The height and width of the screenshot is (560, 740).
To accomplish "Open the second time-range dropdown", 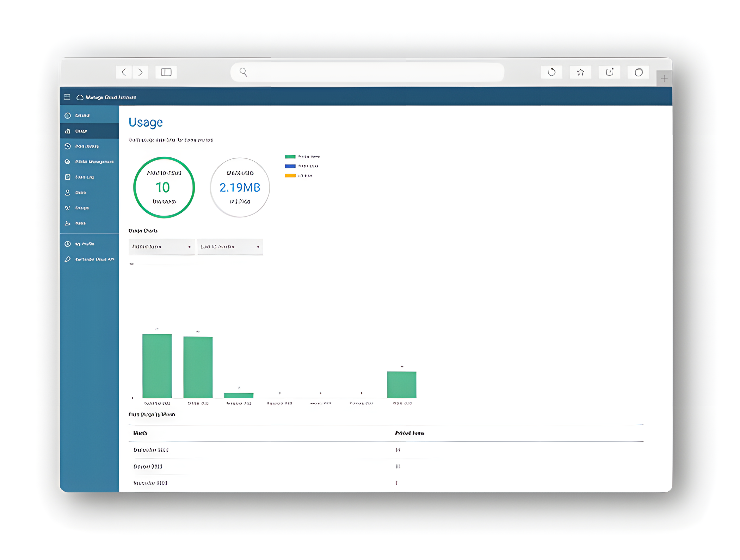I will (x=230, y=247).
